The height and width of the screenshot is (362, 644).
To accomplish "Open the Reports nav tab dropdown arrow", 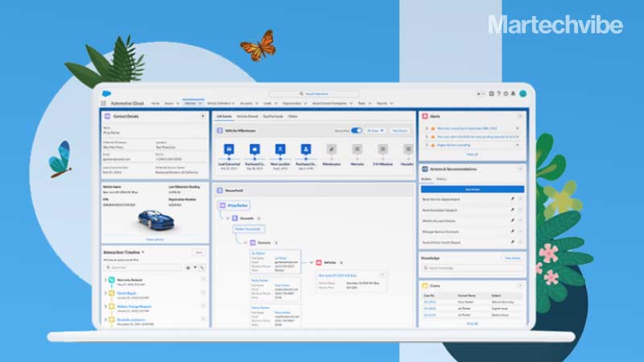I will click(392, 104).
